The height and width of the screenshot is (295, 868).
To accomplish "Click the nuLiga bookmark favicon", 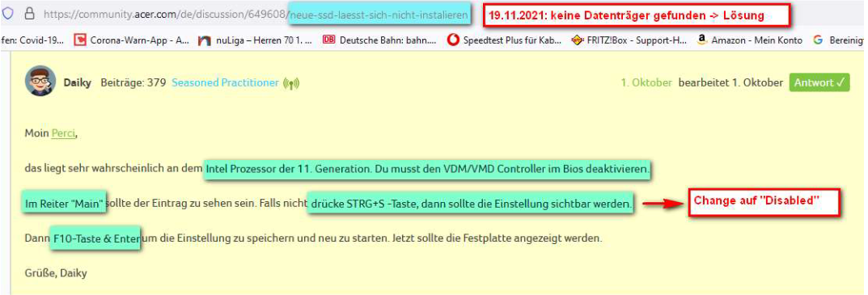I will (x=205, y=40).
